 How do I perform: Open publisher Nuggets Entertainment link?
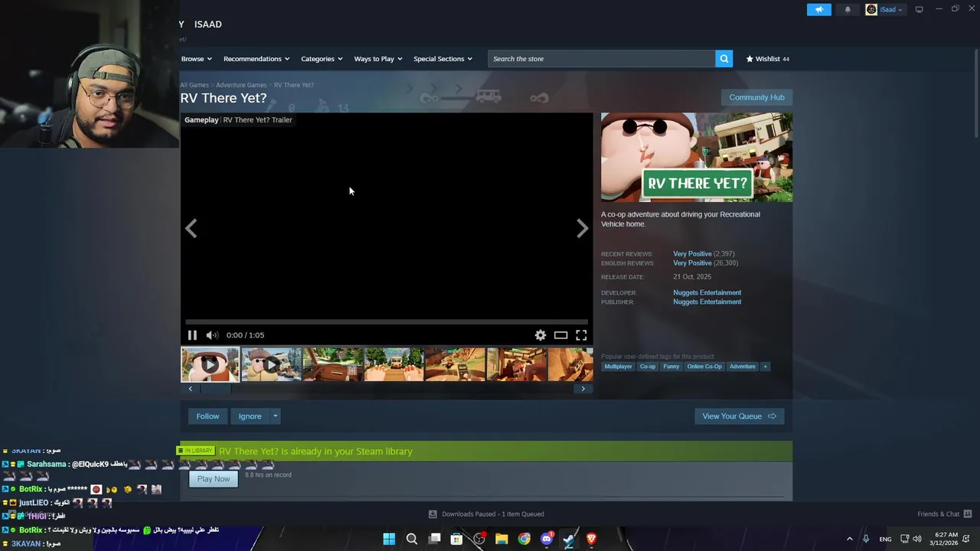(x=707, y=302)
